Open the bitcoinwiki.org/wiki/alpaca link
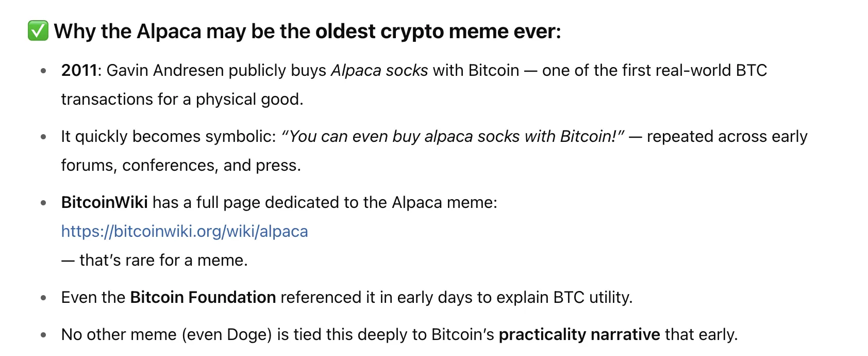Screen dimensions: 868x356 point(185,231)
